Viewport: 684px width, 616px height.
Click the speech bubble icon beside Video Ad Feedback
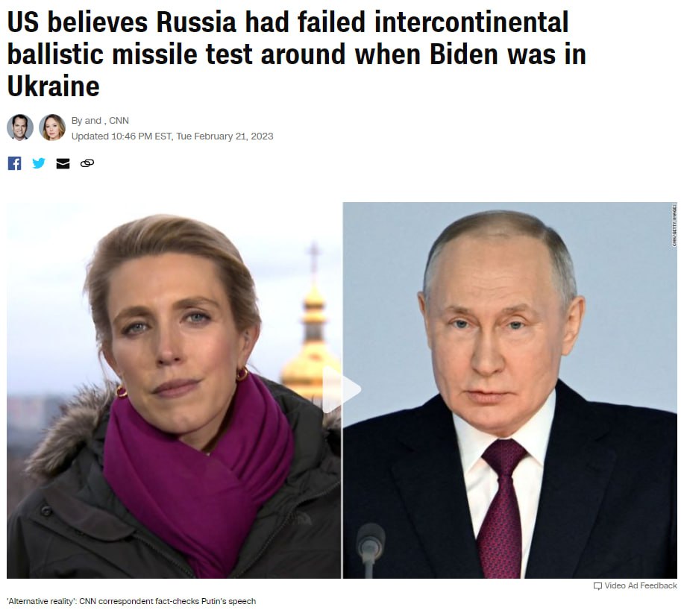[x=597, y=586]
